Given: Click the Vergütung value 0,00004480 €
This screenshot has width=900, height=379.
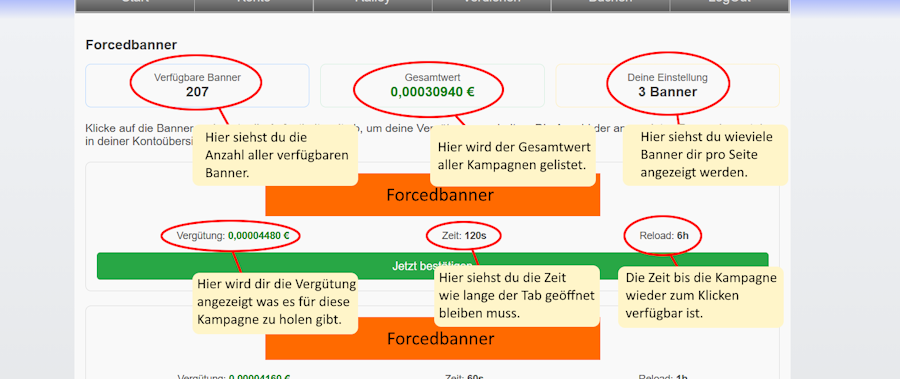Looking at the screenshot, I should (x=258, y=235).
